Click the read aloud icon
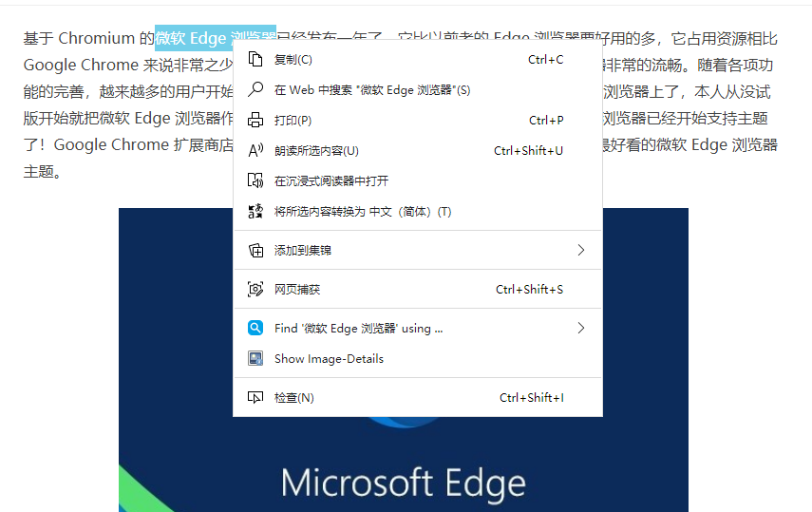Screen dimensions: 812x512 tap(255, 150)
